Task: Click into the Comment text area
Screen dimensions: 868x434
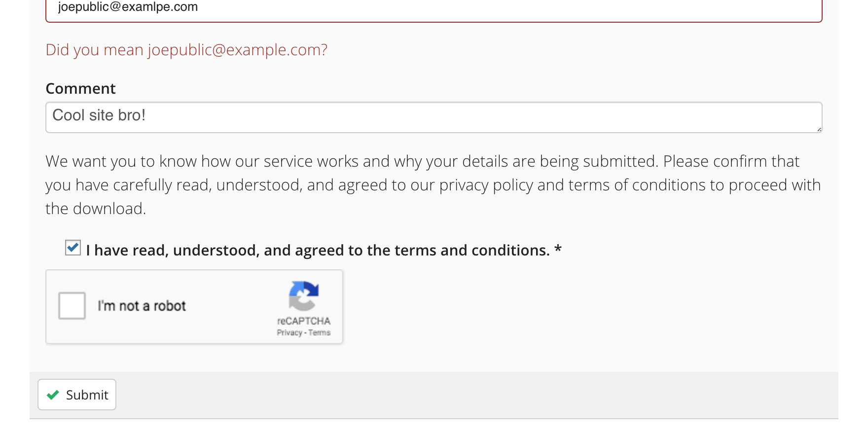Action: click(x=434, y=117)
